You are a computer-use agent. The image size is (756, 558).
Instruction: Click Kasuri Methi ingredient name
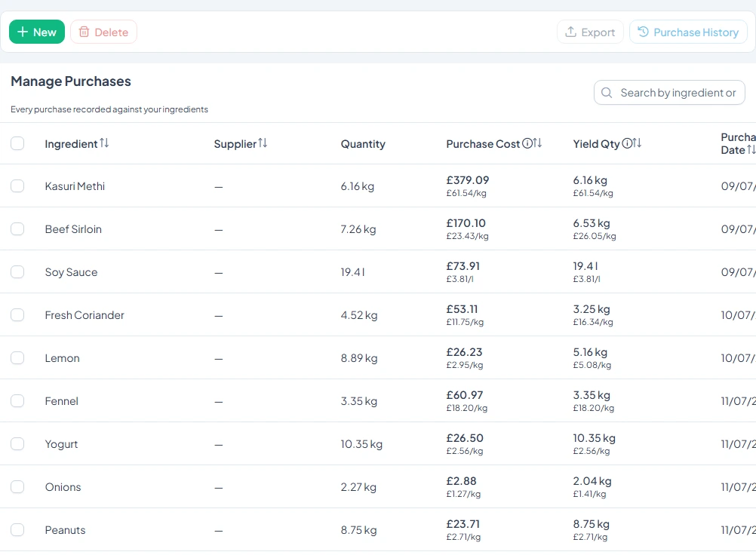[75, 186]
